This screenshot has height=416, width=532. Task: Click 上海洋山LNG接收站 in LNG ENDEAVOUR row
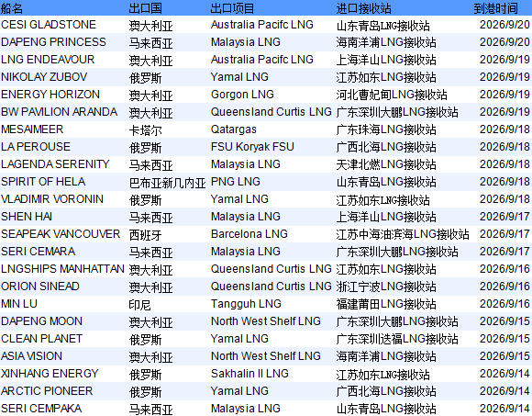[386, 60]
